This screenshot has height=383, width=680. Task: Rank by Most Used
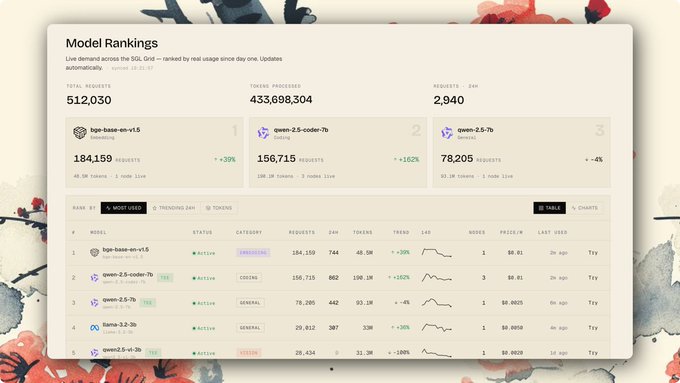click(x=124, y=208)
